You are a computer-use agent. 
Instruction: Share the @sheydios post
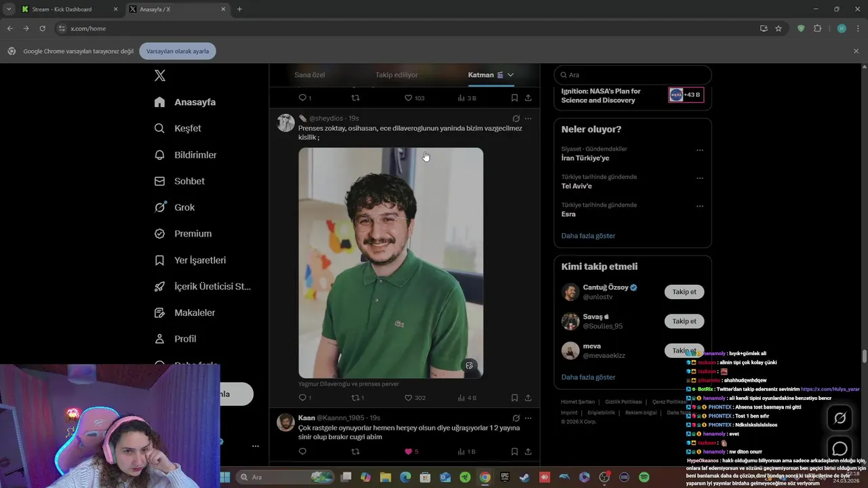click(528, 398)
